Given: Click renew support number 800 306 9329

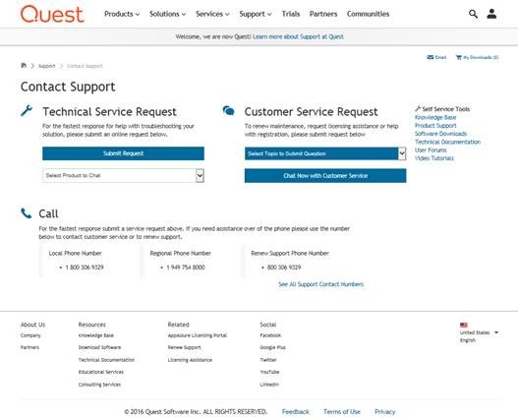Looking at the screenshot, I should pyautogui.click(x=284, y=268).
